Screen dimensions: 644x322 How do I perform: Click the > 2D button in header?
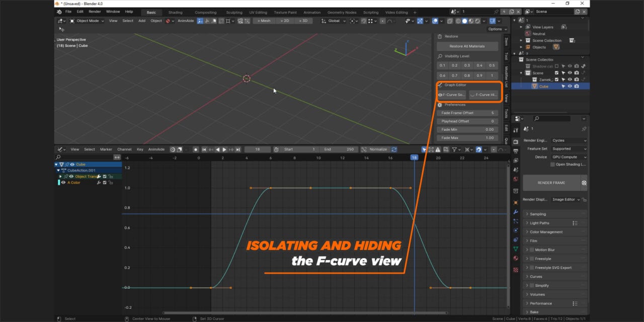(285, 21)
